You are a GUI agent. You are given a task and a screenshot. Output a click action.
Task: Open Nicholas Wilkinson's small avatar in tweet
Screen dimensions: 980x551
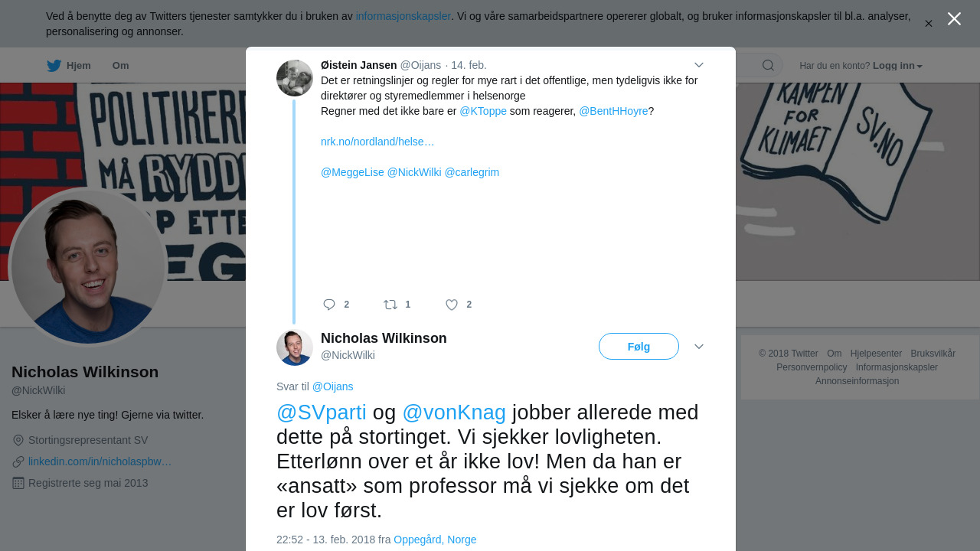(295, 347)
